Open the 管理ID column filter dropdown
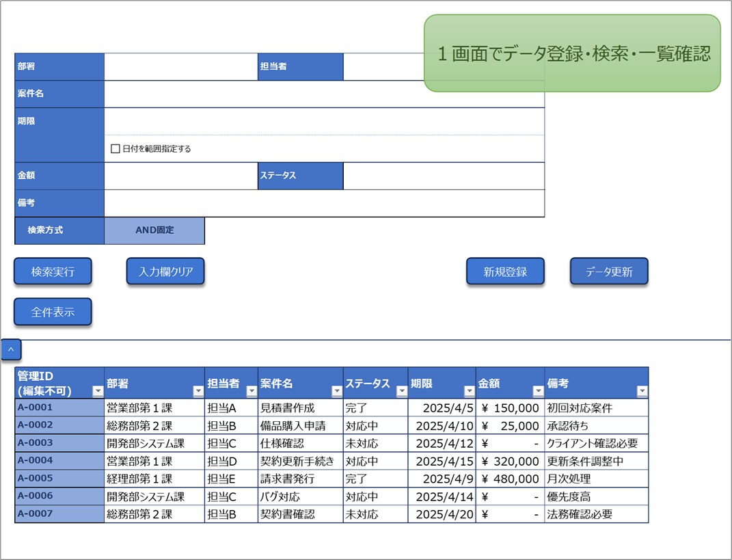Viewport: 732px width, 560px height. 98,391
